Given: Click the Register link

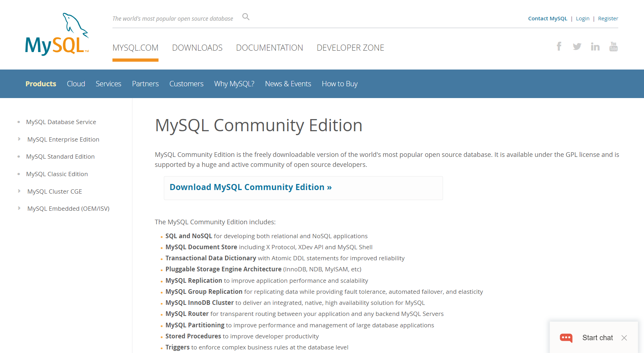Looking at the screenshot, I should pos(608,19).
